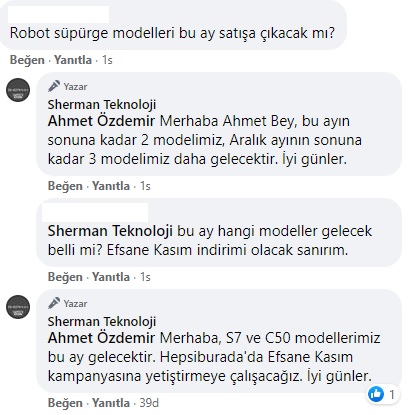The image size is (412, 415).
Task: Click the first Sherman Teknoloji profile avatar
Action: pyautogui.click(x=18, y=90)
